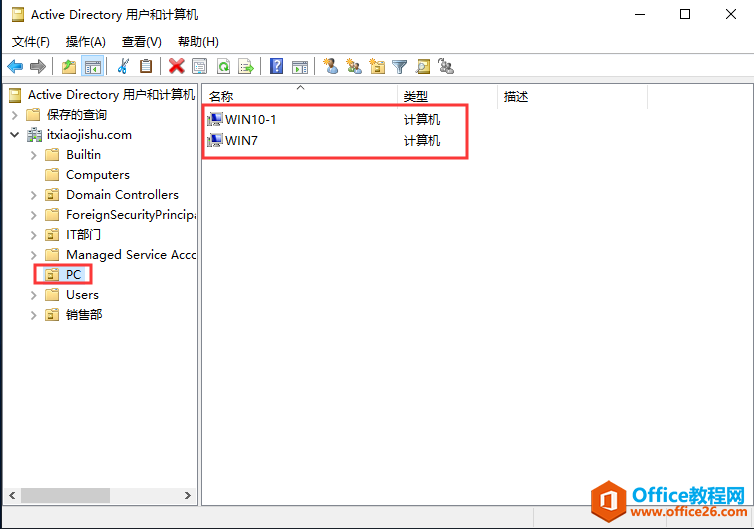Expand the 销售部 organizational unit
This screenshot has width=754, height=529.
click(x=34, y=315)
